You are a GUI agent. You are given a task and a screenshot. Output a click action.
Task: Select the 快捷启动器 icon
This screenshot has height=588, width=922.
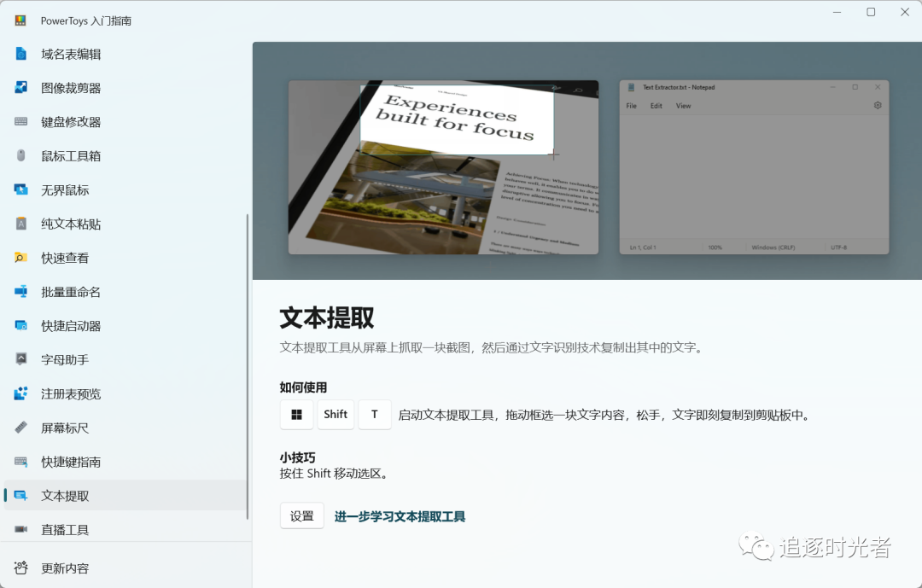pos(19,325)
